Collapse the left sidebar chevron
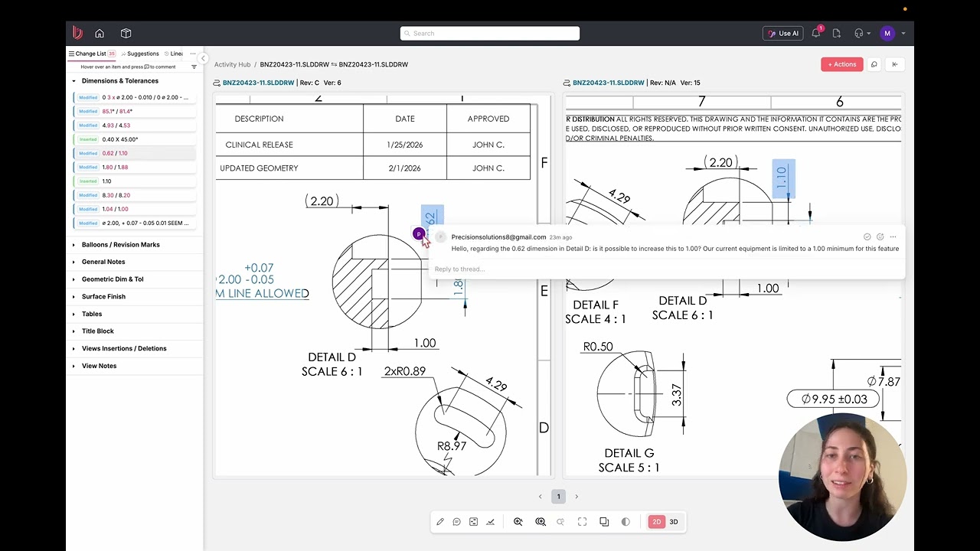 tap(203, 59)
